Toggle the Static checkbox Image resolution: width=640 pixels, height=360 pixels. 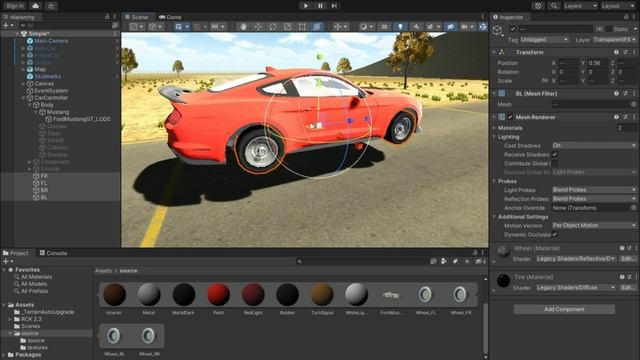(x=609, y=29)
